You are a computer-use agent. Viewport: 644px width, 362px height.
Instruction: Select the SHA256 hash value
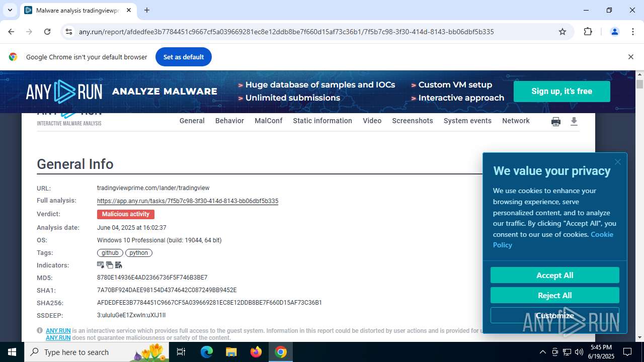(x=209, y=303)
